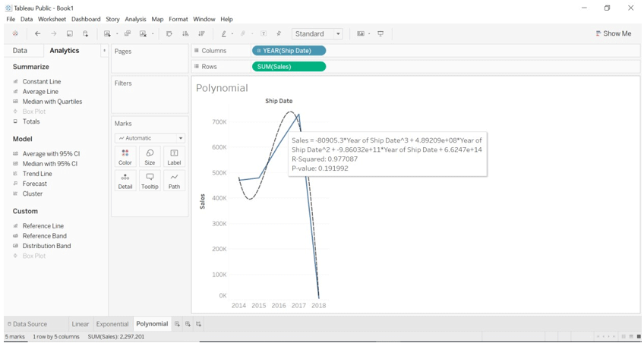Select Totals in Summarize section
The width and height of the screenshot is (644, 343).
pos(31,121)
